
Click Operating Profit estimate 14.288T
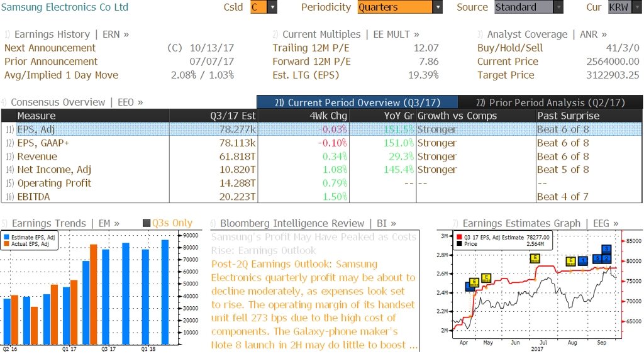click(237, 183)
